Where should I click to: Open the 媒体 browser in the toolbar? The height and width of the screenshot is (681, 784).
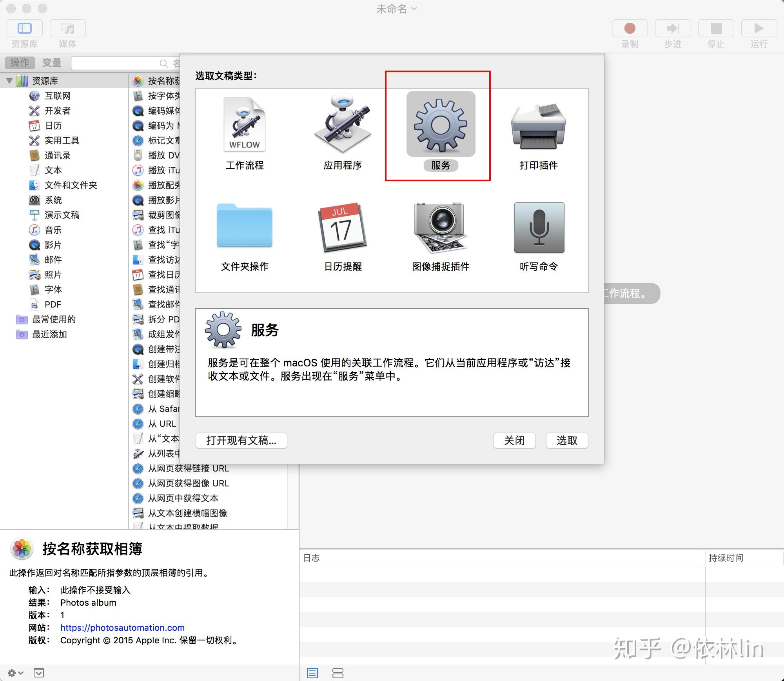[67, 28]
